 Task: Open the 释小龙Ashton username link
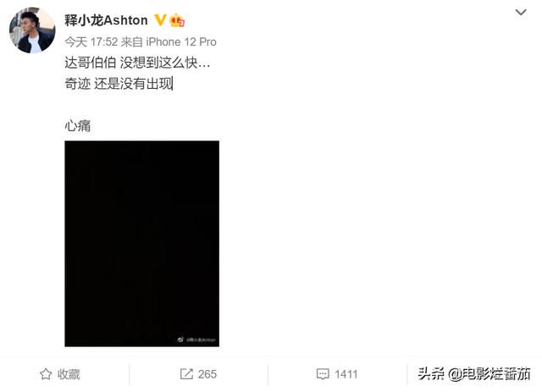(x=106, y=20)
